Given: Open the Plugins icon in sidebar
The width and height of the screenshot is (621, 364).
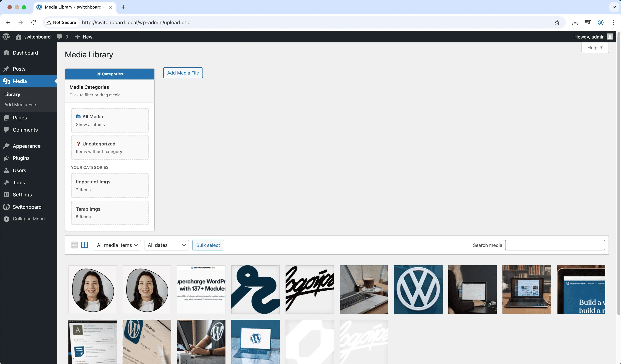Looking at the screenshot, I should click(7, 158).
